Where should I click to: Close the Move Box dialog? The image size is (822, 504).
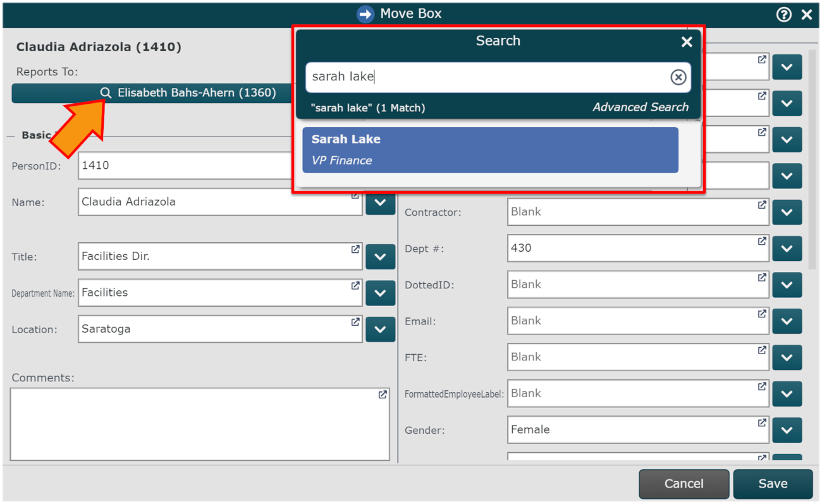click(x=807, y=15)
